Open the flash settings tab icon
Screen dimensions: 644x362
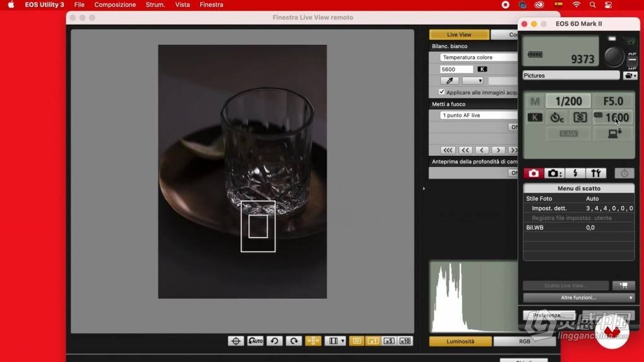(x=575, y=173)
